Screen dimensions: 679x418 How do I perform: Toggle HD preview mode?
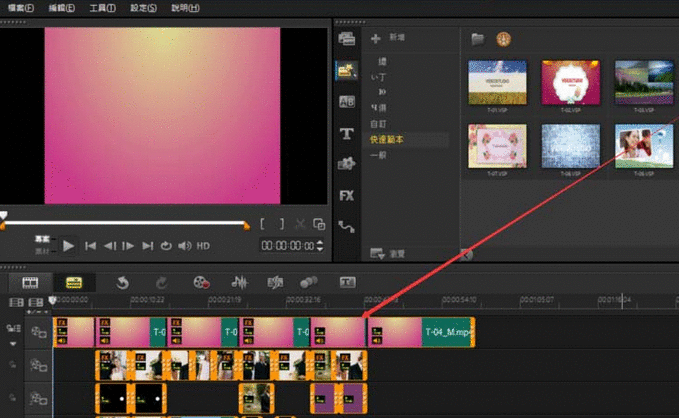203,245
